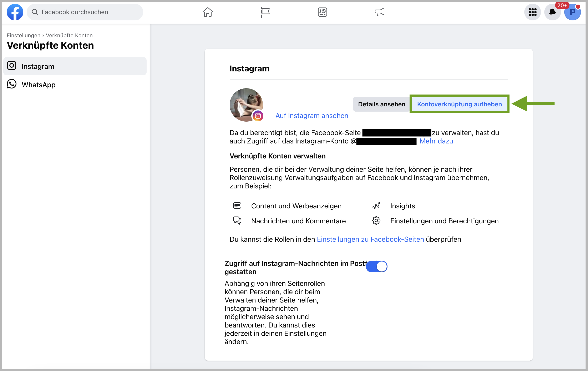Viewport: 588px width, 371px height.
Task: Select Instagram in linked accounts sidebar
Action: point(75,66)
